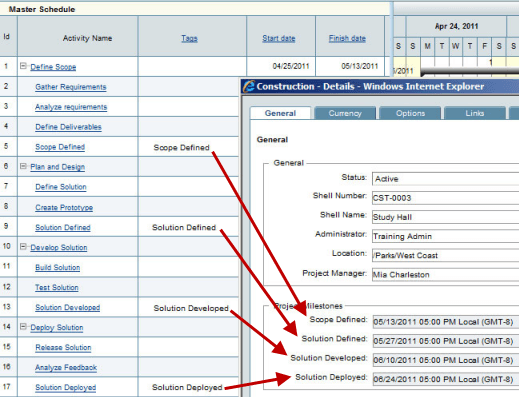The image size is (519, 397).
Task: Open the Solution Deployed activity link
Action: pos(66,388)
